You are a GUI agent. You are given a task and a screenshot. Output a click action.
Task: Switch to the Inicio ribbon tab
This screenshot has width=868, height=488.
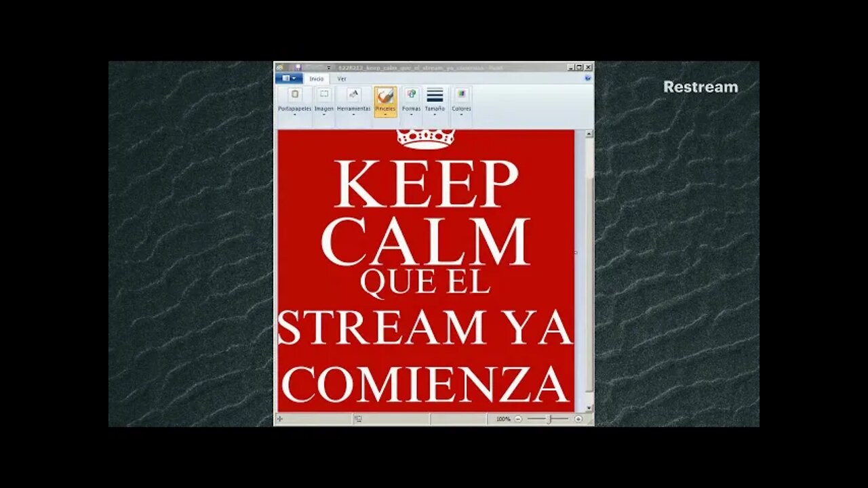coord(317,79)
